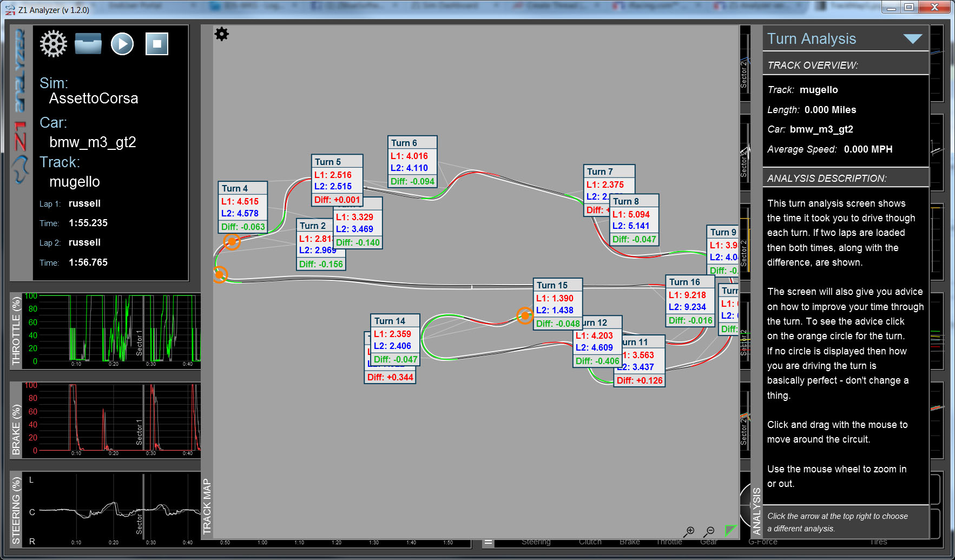Open the track map gear options
This screenshot has width=955, height=560.
tap(222, 34)
